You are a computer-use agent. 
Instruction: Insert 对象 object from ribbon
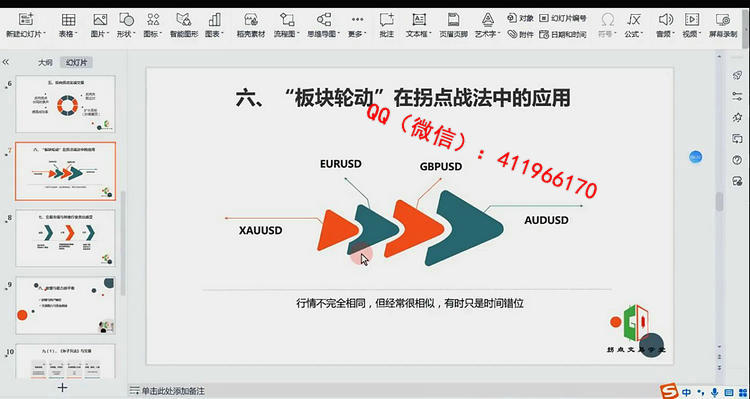point(520,19)
